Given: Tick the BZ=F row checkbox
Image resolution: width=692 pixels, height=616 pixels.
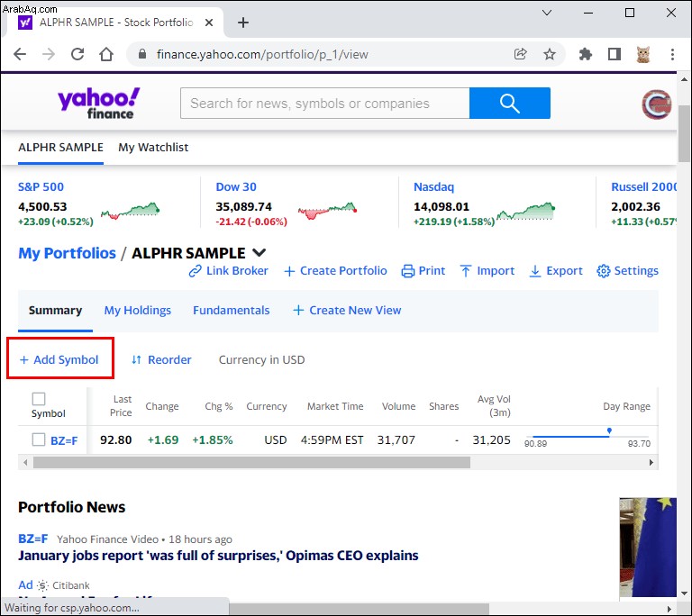Looking at the screenshot, I should [x=39, y=439].
